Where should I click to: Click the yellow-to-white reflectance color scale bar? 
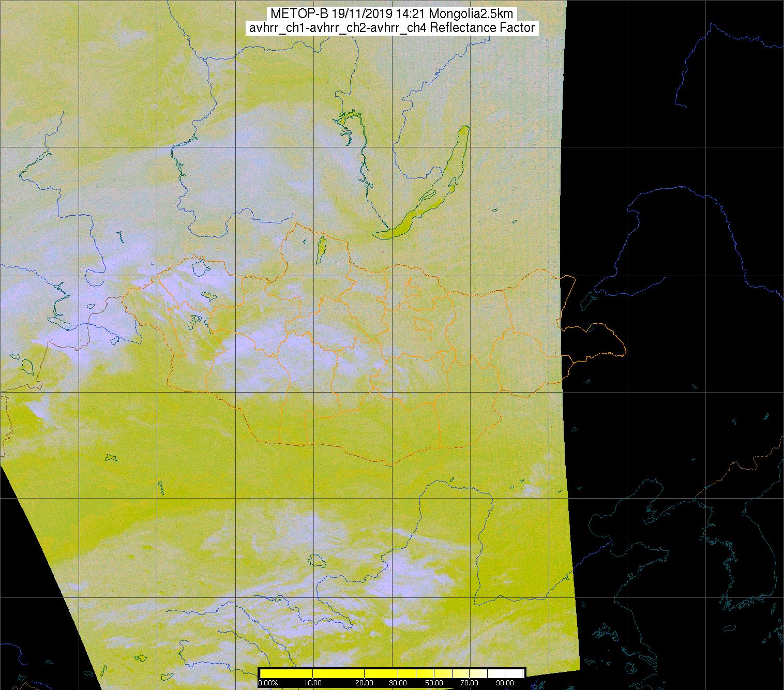coord(391,673)
